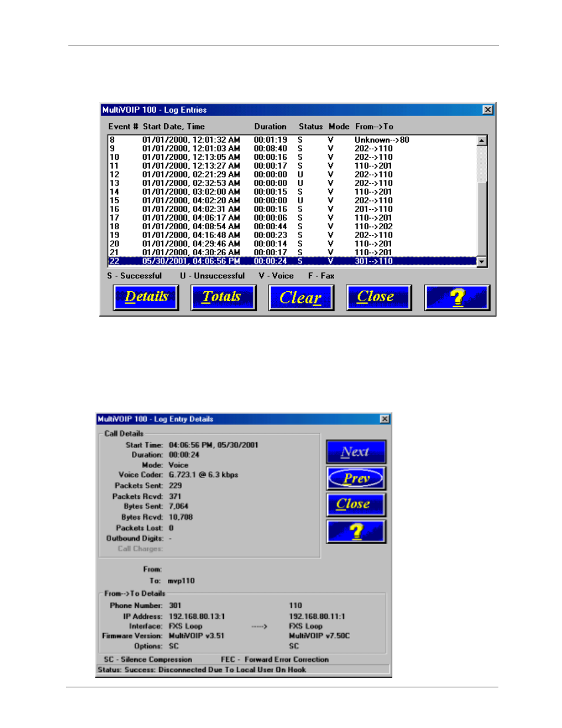Select log event 11 at 12:13:27 AM
This screenshot has width=562, height=728.
tap(292, 166)
